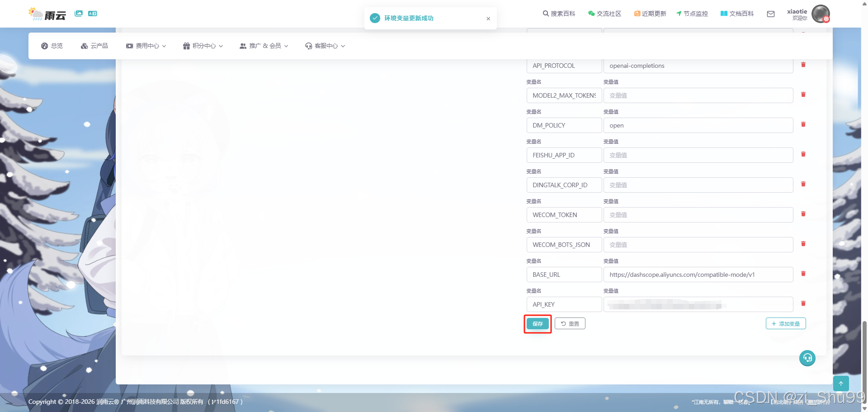This screenshot has width=868, height=412.
Task: Expand the 费用中心 dropdown menu
Action: coord(146,45)
